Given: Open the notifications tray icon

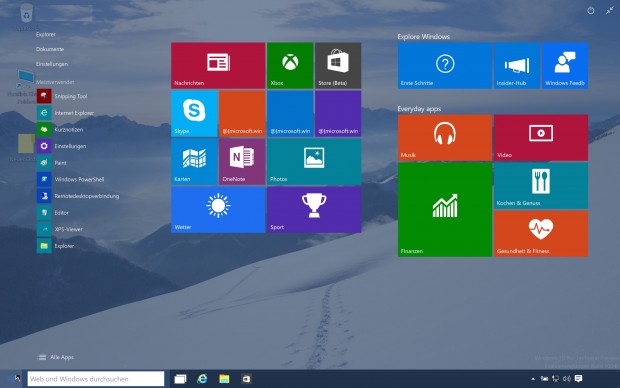Looking at the screenshot, I should [578, 379].
